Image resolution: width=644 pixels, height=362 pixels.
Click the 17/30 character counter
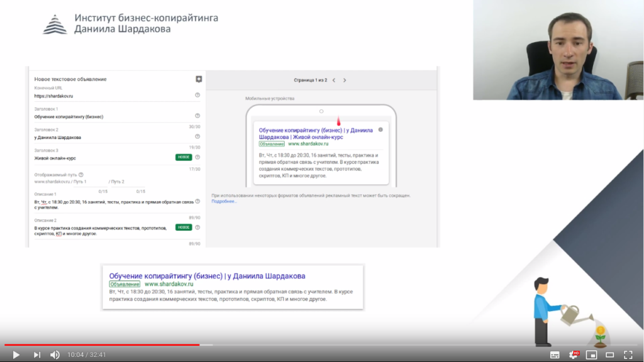(195, 169)
